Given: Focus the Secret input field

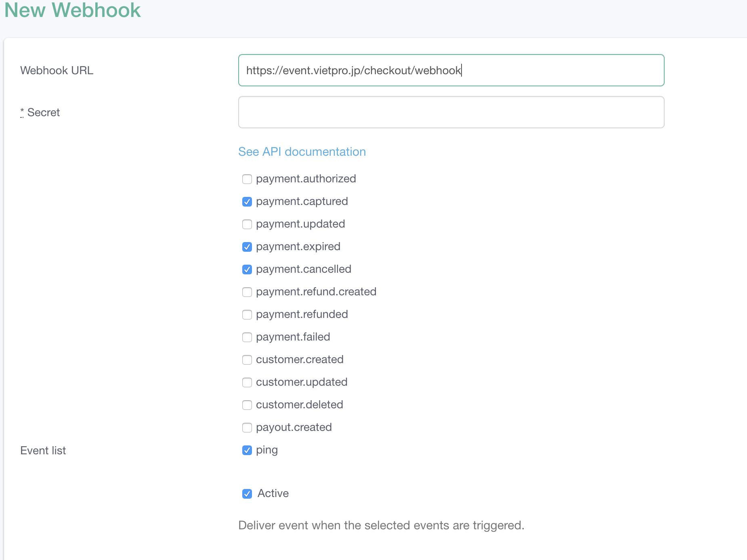Looking at the screenshot, I should (451, 112).
